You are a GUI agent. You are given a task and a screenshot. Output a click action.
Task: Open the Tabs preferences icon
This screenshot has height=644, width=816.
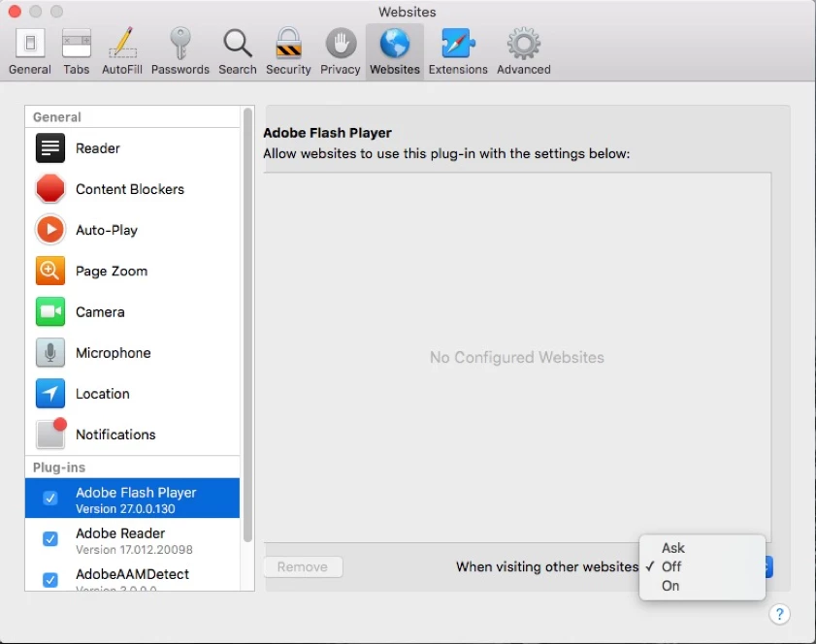click(x=77, y=44)
